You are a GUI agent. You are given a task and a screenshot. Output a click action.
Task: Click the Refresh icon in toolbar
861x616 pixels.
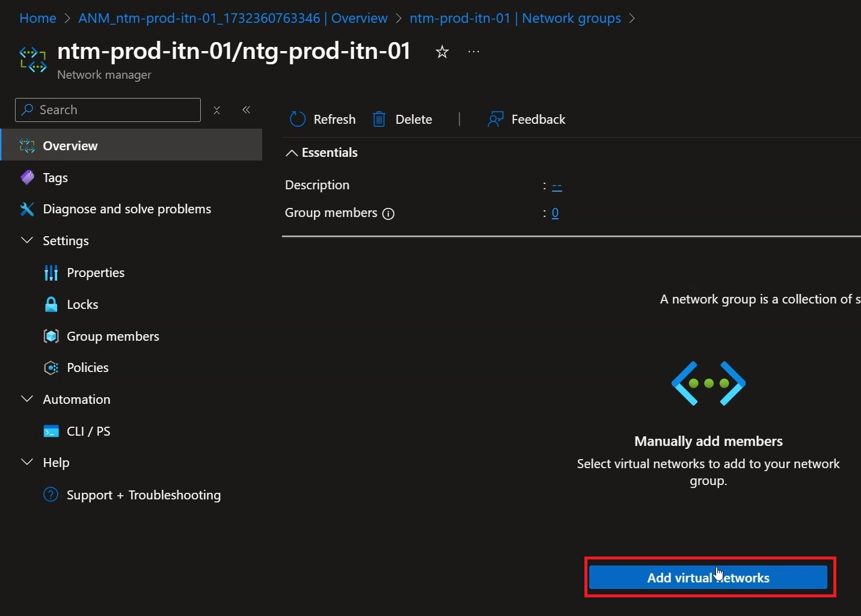298,119
